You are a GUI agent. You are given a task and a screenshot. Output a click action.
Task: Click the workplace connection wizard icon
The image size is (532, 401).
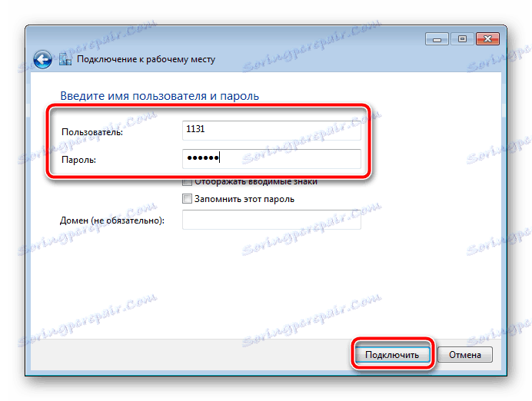tap(65, 59)
